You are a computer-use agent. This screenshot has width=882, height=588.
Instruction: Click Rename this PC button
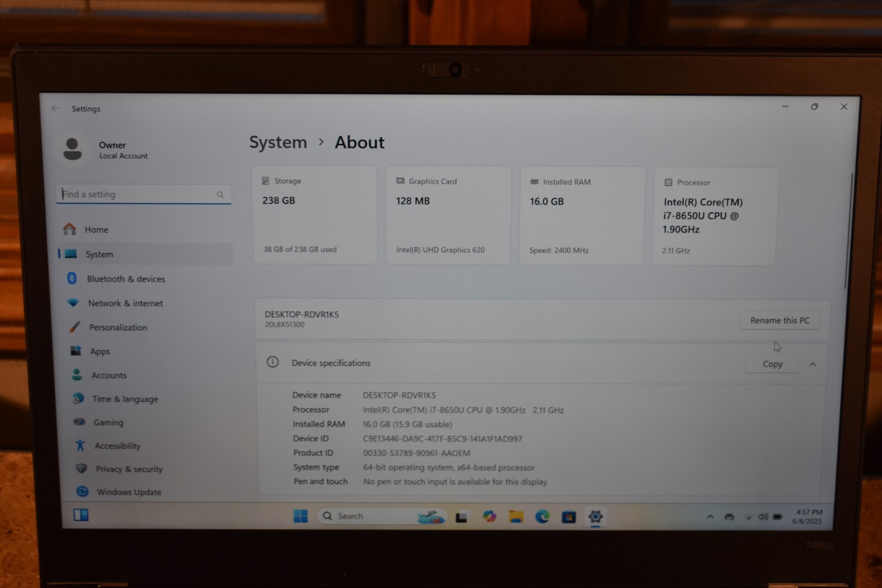[x=779, y=320]
